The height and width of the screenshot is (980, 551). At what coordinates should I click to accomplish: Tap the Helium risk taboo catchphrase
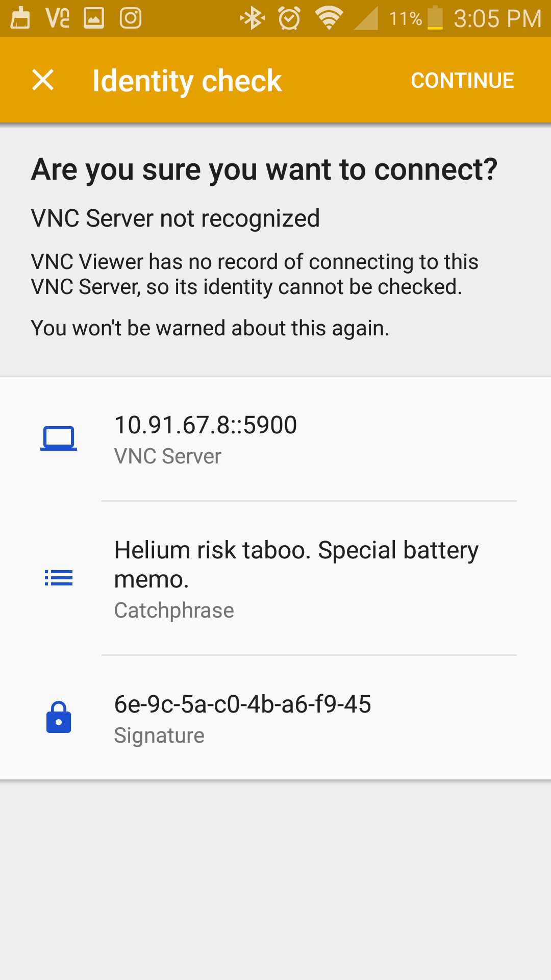pos(296,564)
